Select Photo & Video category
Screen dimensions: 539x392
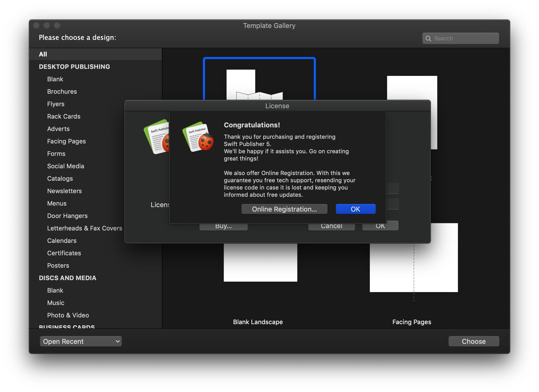pos(68,315)
